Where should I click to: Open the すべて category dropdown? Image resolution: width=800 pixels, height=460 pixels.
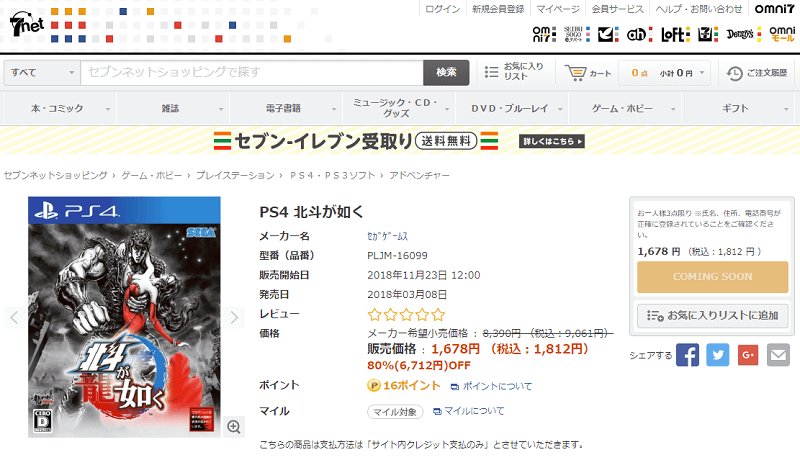tap(42, 73)
